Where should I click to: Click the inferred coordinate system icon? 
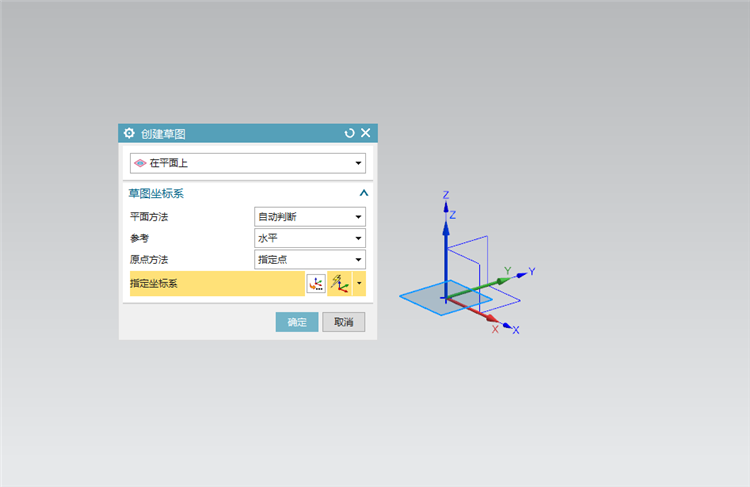pyautogui.click(x=340, y=283)
